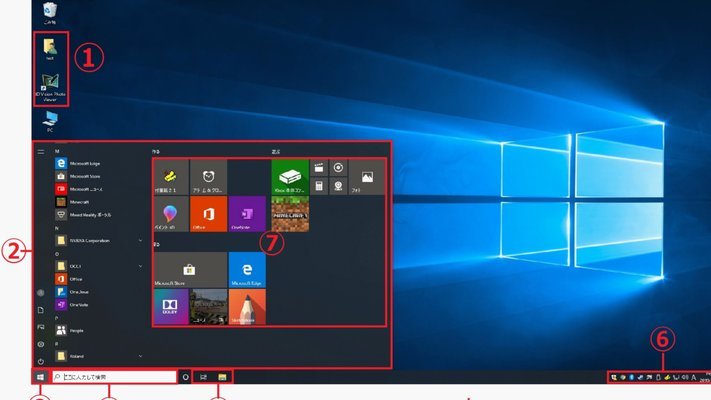Image resolution: width=711 pixels, height=400 pixels.
Task: Open the wide Microsoft Store tile
Action: pos(190,270)
